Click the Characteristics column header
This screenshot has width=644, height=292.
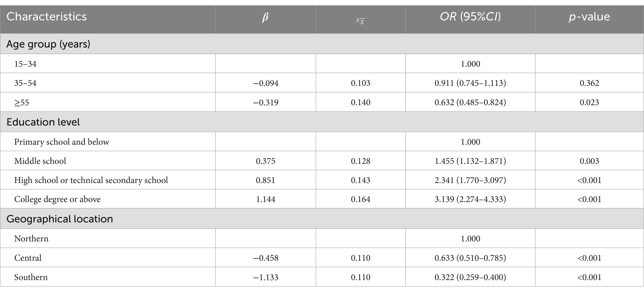(46, 16)
